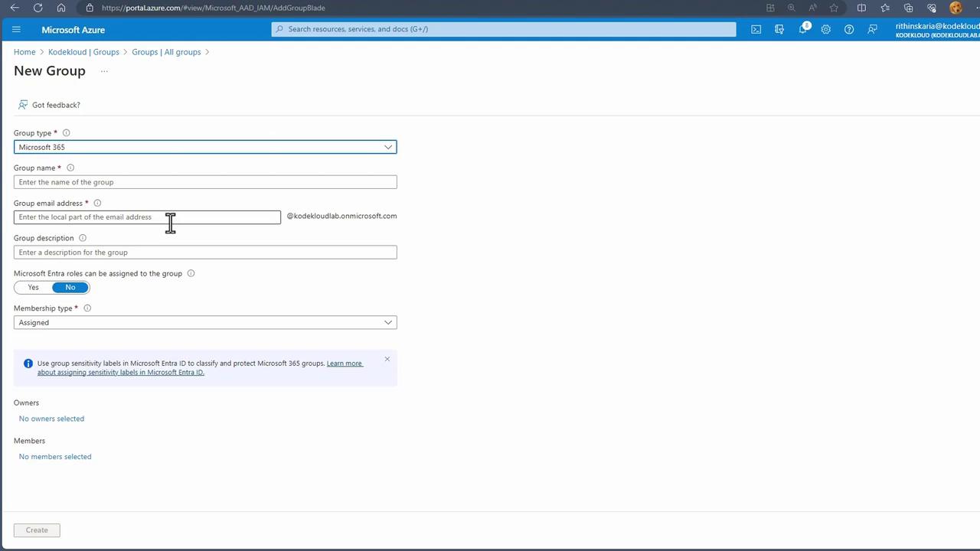Add this page to favorites star

click(x=834, y=8)
